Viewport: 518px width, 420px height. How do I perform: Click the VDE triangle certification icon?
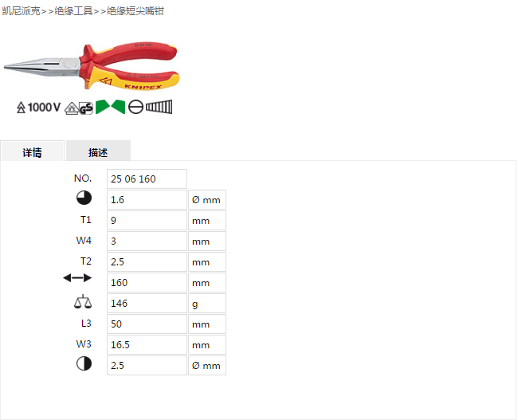tap(72, 108)
